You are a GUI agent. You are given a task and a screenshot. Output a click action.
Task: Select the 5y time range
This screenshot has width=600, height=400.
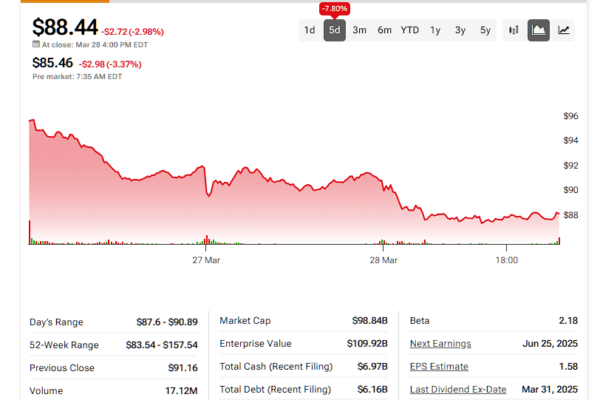485,30
